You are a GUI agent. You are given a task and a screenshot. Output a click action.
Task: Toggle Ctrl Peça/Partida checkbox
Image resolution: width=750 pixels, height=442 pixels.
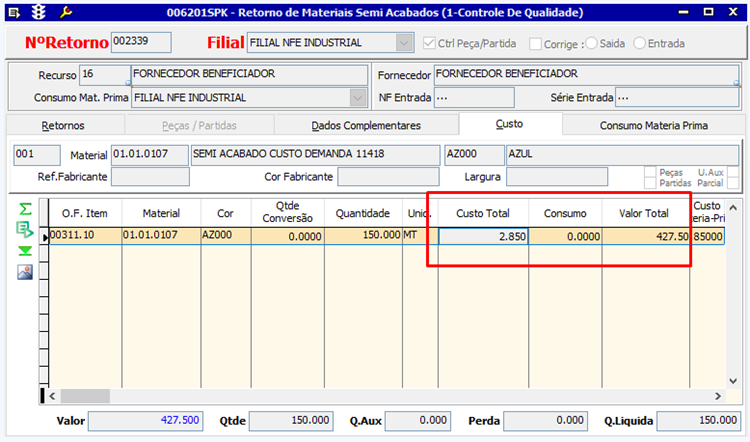(x=429, y=44)
